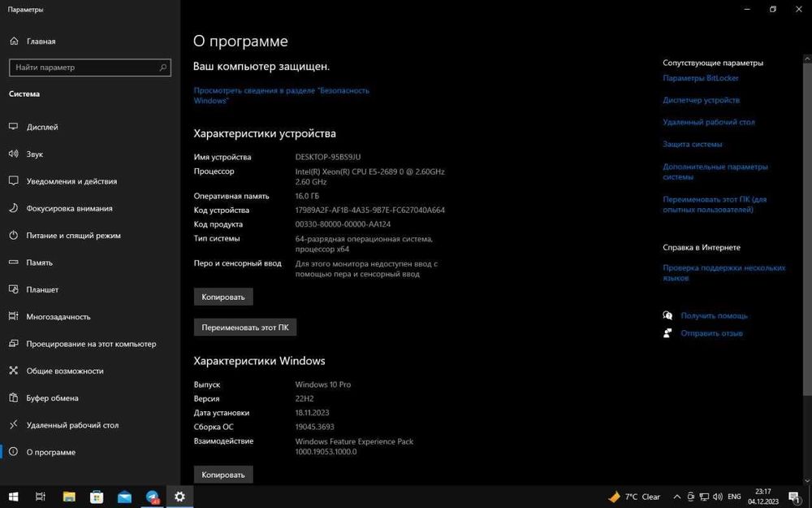
Task: Click the Многозадачность icon
Action: [14, 316]
